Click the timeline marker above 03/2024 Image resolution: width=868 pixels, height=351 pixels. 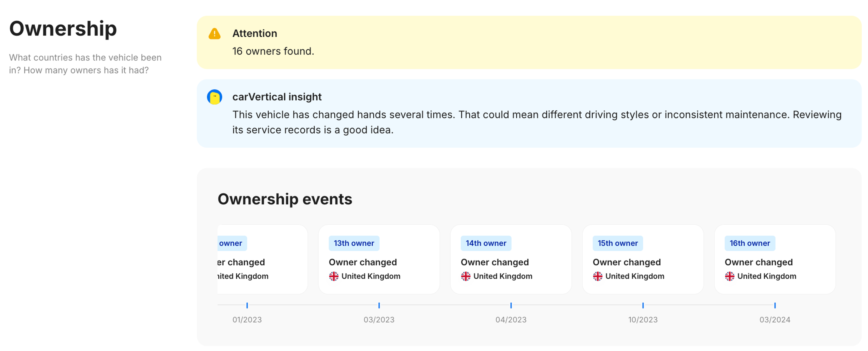coord(775,305)
